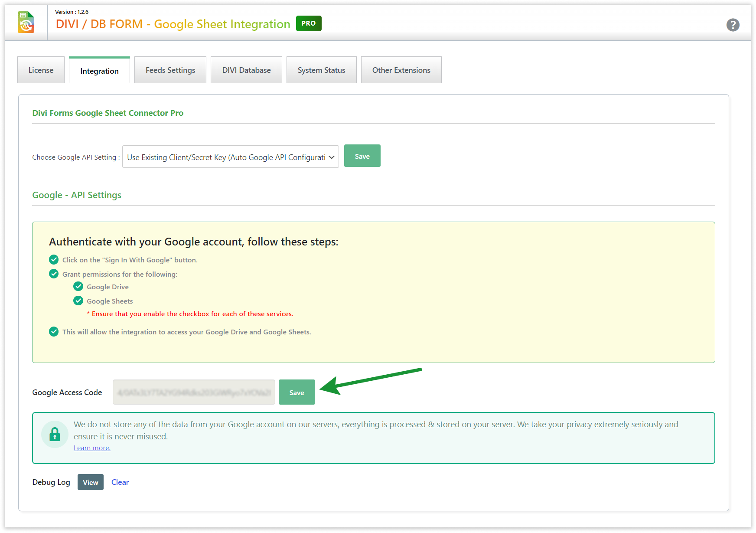Open the Other Extensions tab

(401, 70)
